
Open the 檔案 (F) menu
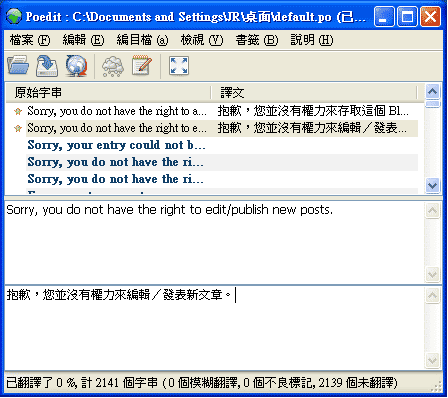tap(30, 40)
